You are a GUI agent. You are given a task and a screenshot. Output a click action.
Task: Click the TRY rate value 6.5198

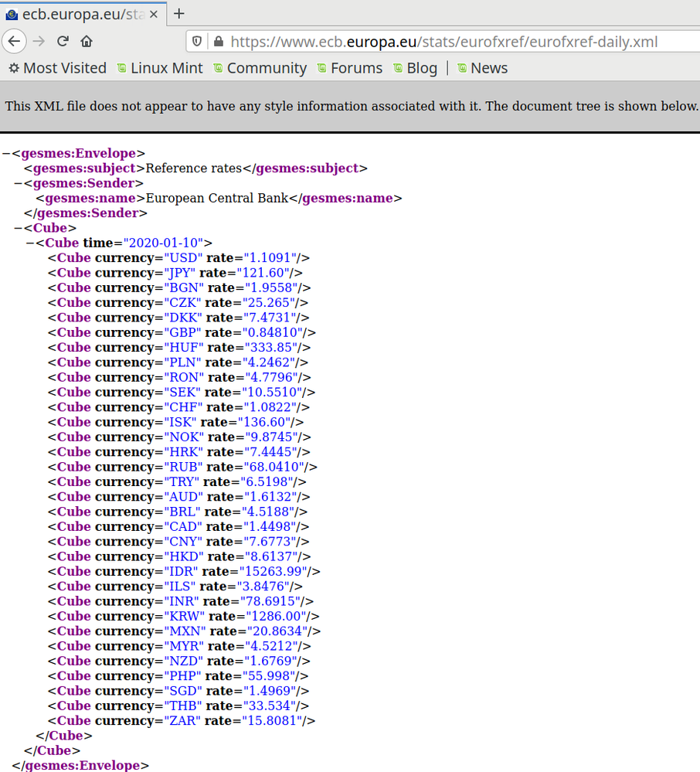[267, 482]
